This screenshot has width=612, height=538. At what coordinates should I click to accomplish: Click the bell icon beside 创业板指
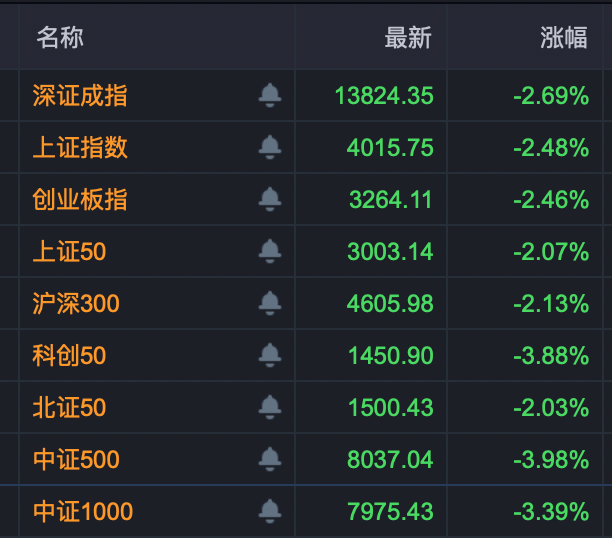pyautogui.click(x=269, y=200)
